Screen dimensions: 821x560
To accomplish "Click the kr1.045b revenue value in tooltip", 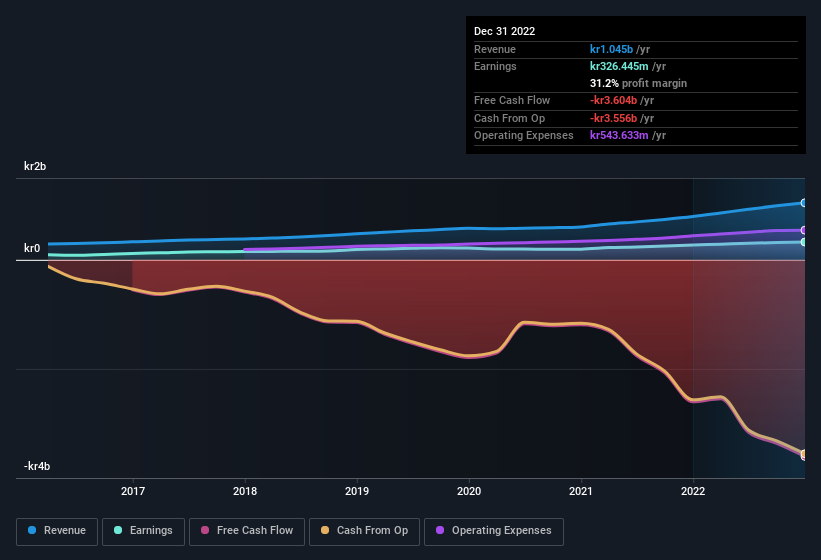I will pyautogui.click(x=612, y=49).
